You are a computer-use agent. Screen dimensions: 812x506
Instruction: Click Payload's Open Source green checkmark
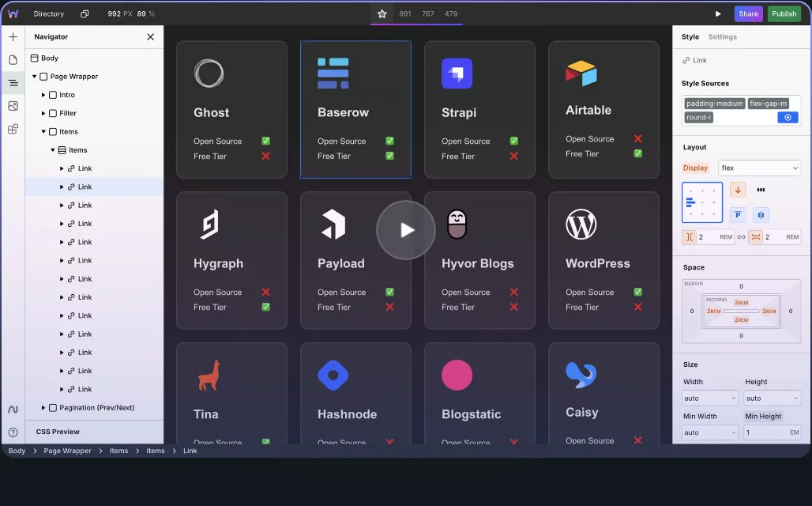(x=390, y=292)
